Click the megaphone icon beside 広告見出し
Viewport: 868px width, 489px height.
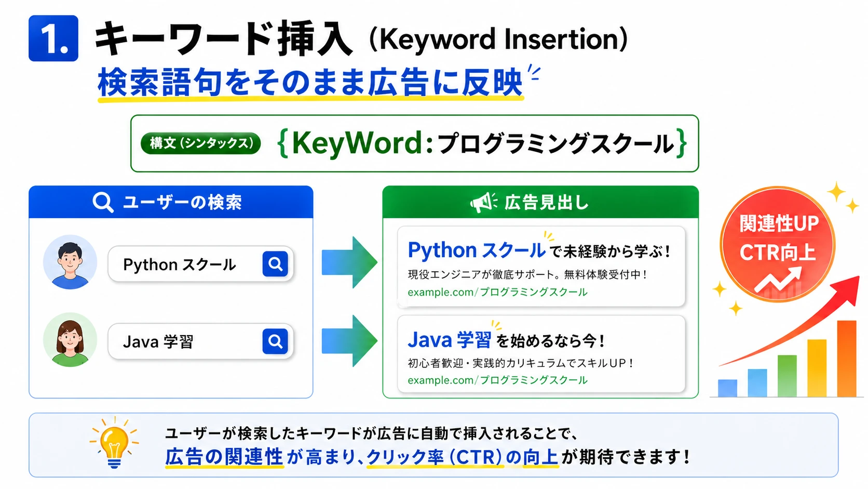483,202
